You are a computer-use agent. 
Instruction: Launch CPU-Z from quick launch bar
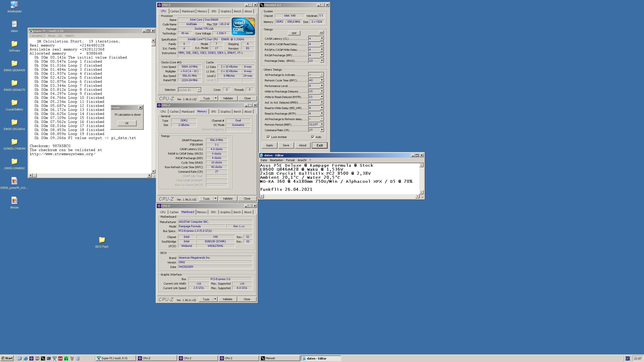tap(31, 358)
